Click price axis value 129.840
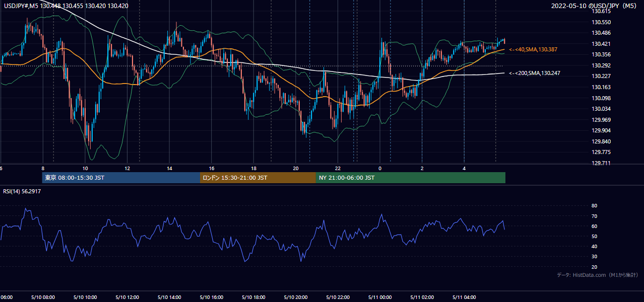644x302 pixels. click(602, 141)
